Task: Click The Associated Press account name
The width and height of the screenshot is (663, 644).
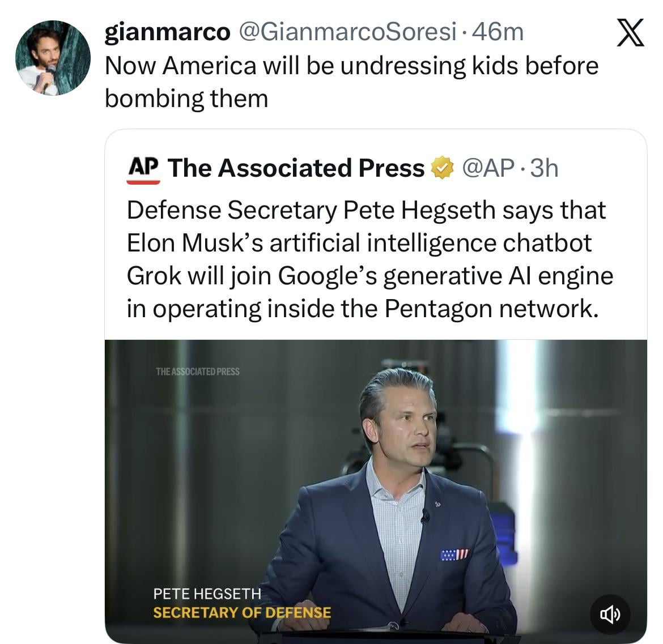Action: pyautogui.click(x=296, y=168)
